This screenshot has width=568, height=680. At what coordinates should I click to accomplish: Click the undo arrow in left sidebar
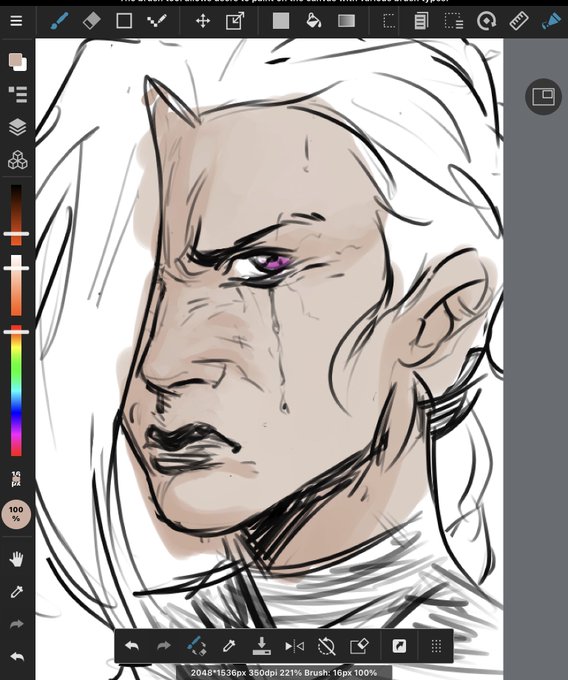pos(16,657)
